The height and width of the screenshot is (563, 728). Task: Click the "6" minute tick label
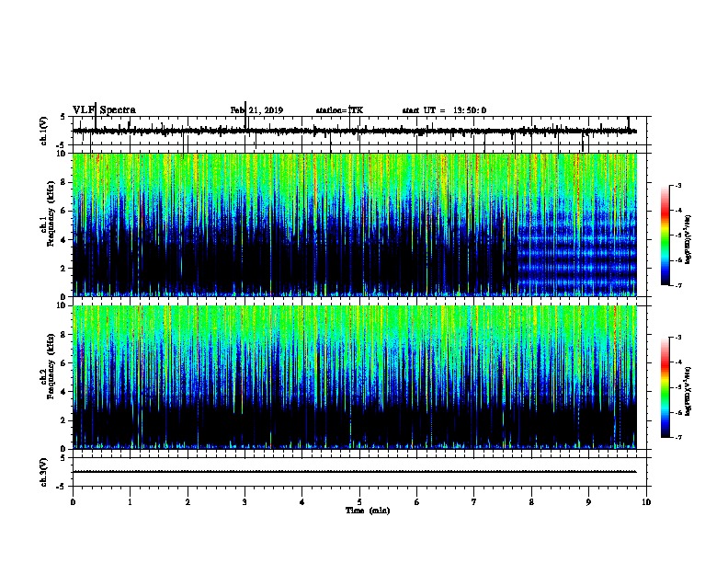point(417,502)
